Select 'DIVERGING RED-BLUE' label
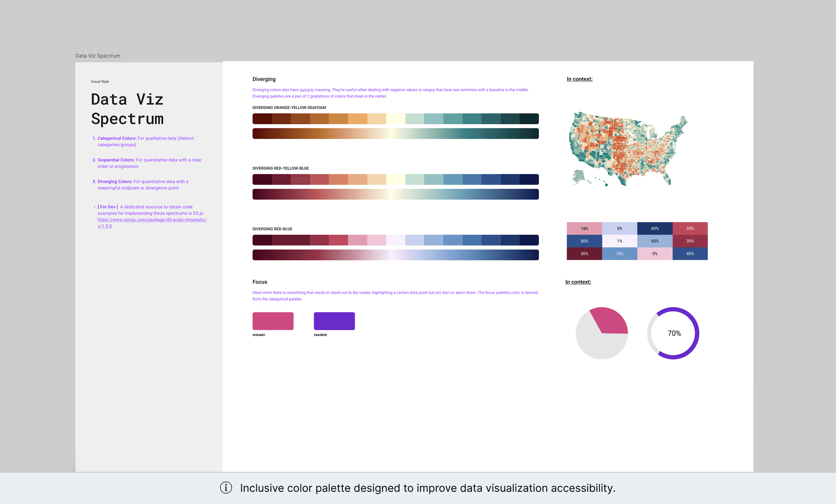This screenshot has width=836, height=504. (272, 229)
